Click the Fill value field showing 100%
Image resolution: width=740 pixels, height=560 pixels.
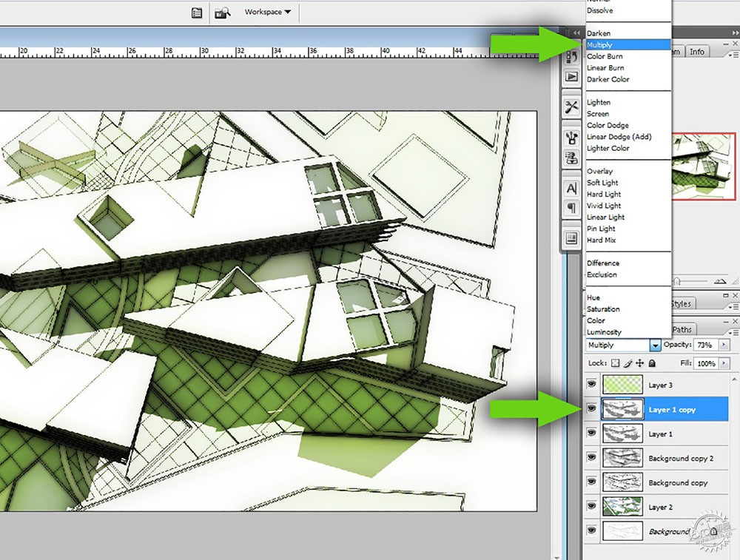point(707,364)
